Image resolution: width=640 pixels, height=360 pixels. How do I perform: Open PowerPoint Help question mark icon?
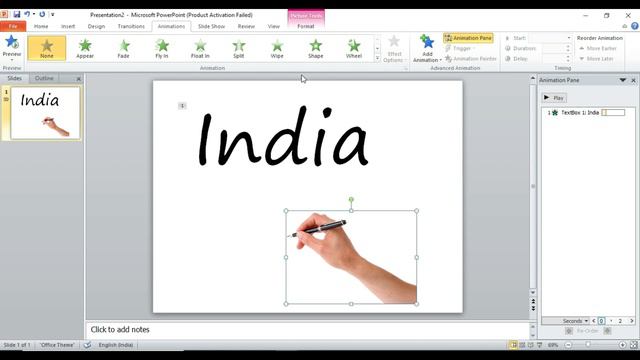(635, 26)
